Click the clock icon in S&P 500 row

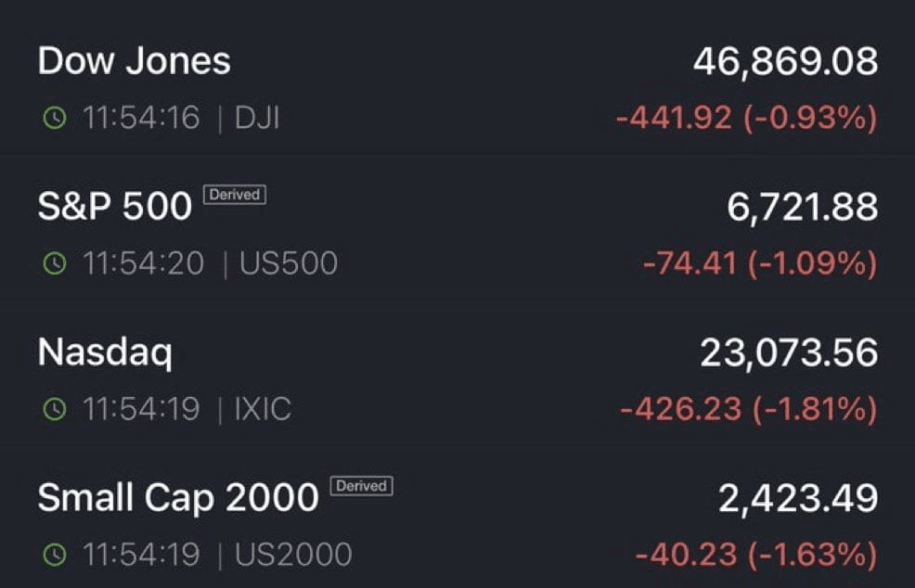point(56,264)
